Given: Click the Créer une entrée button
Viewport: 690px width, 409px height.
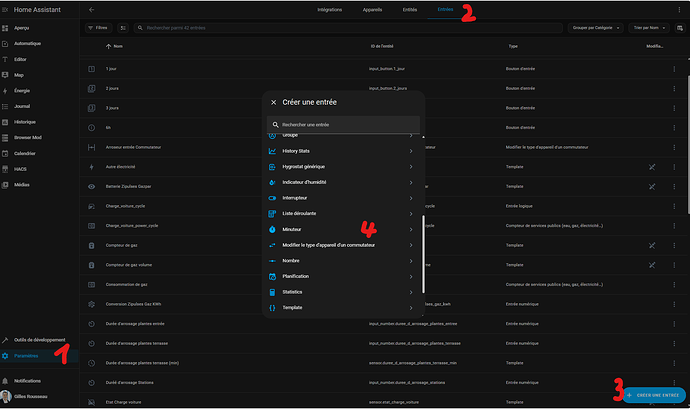Looking at the screenshot, I should point(652,395).
